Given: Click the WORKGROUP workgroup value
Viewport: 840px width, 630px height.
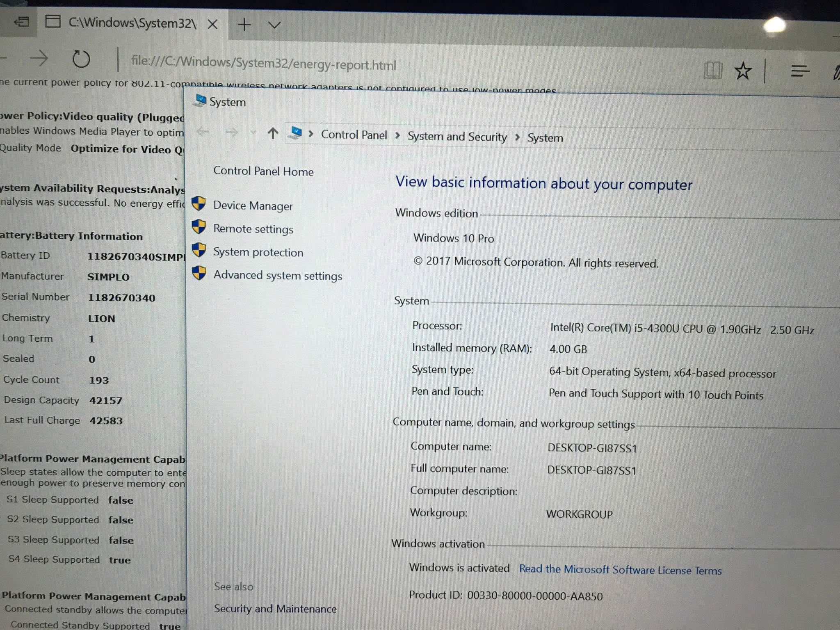Looking at the screenshot, I should pyautogui.click(x=579, y=514).
